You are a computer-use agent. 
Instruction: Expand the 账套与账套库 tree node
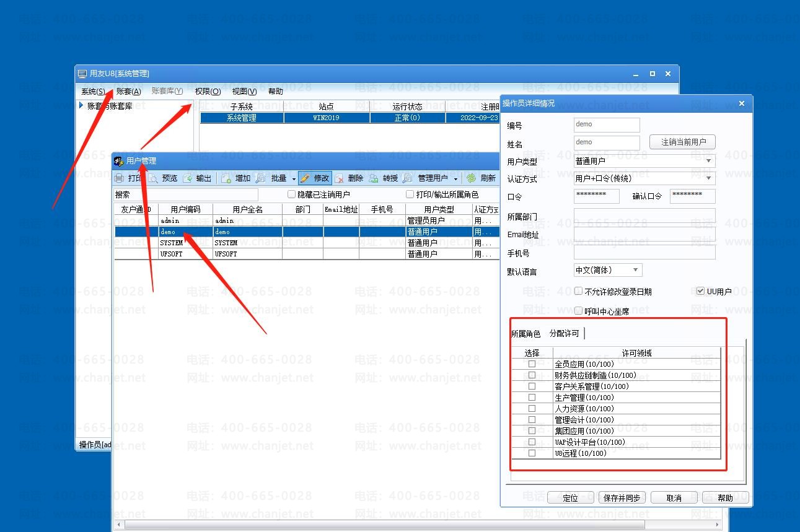[81, 106]
